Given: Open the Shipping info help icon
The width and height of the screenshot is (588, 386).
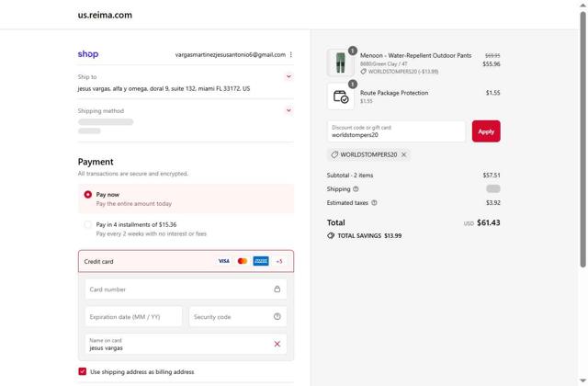Looking at the screenshot, I should (x=356, y=189).
